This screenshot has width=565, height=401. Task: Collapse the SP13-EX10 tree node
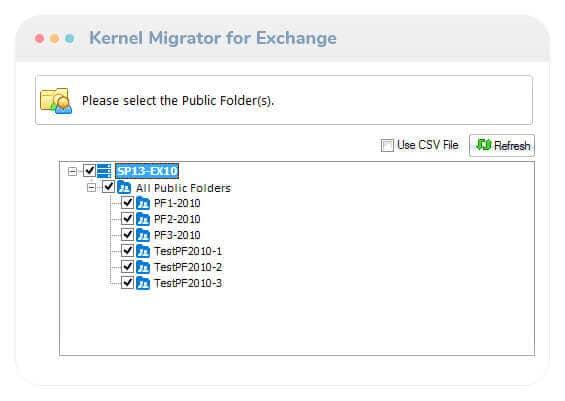tap(72, 171)
